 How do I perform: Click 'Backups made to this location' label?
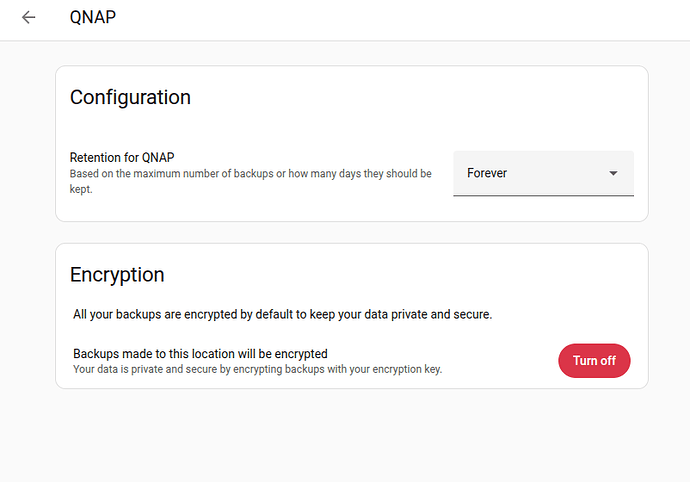(x=200, y=354)
